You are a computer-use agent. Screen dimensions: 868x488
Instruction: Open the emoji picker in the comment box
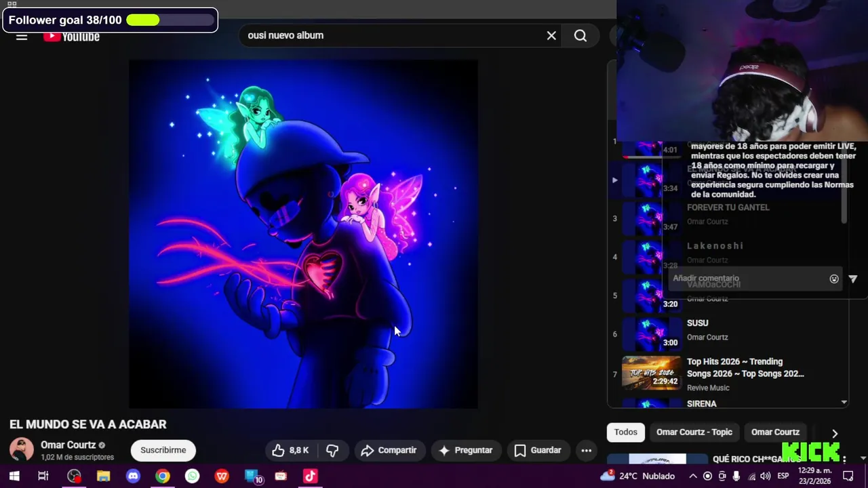(x=834, y=279)
